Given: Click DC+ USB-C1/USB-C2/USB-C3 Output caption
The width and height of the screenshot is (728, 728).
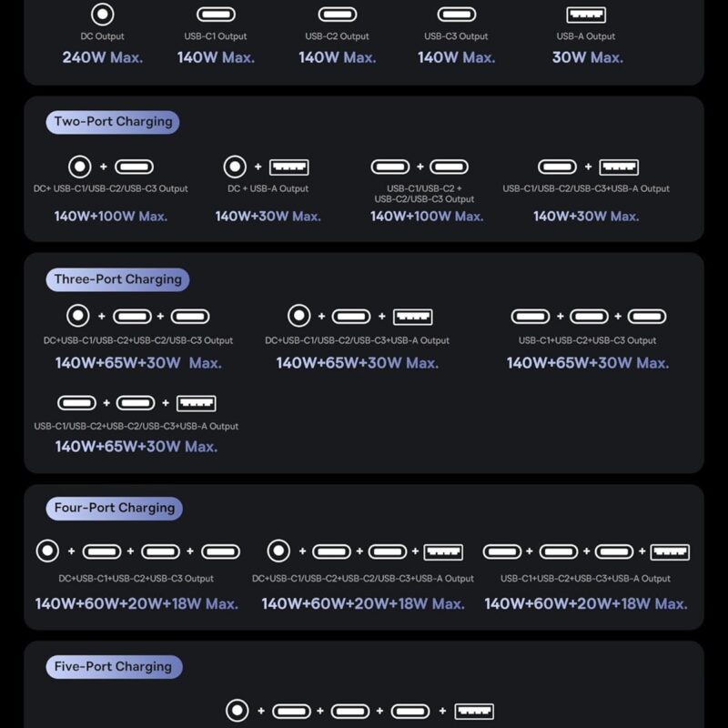Looking at the screenshot, I should [110, 188].
